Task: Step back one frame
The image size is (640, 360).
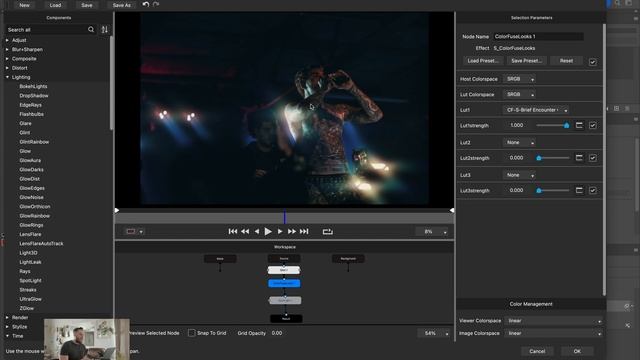Action: pyautogui.click(x=257, y=231)
